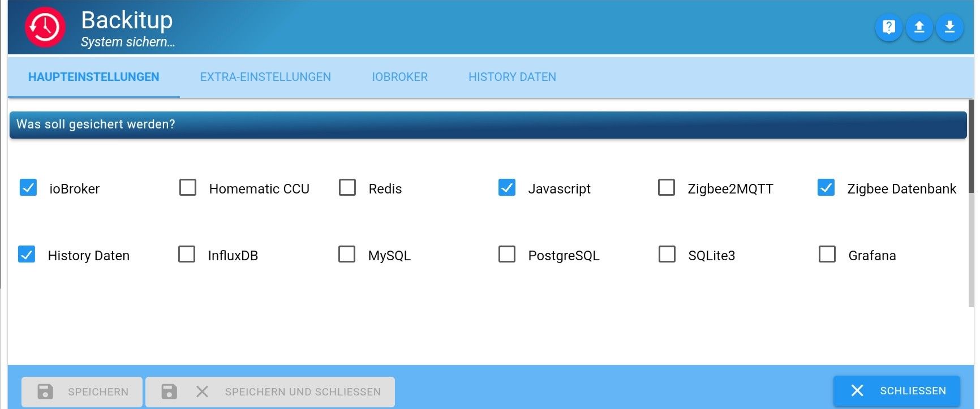Enable the Grafana checkbox
Viewport: 980px width, 409px height.
pyautogui.click(x=827, y=255)
